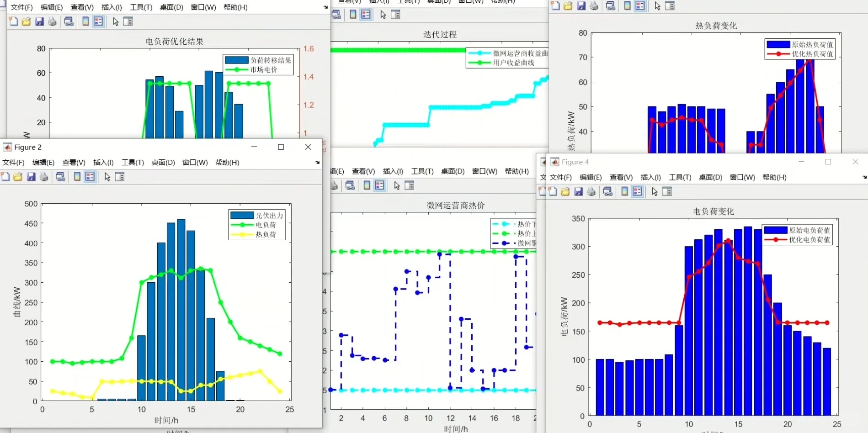Open Property Inspector in 迭代过程 window
The height and width of the screenshot is (433, 868).
pos(396,15)
